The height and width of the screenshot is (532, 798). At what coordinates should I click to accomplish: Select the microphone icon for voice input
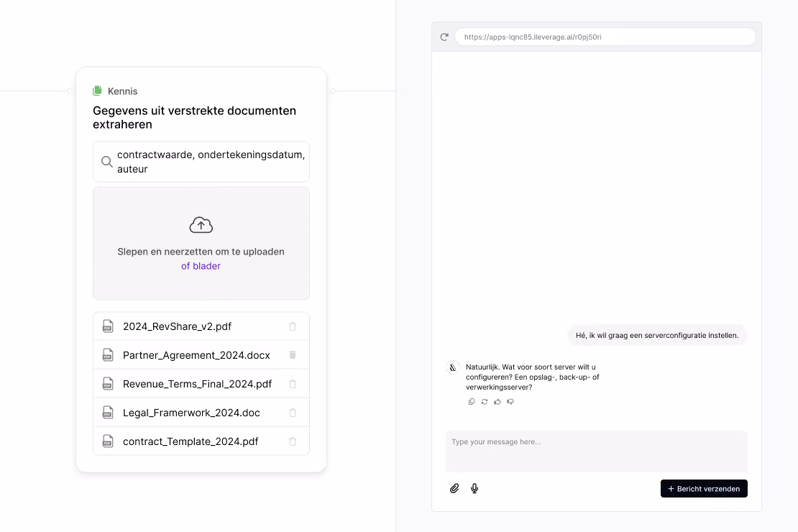click(x=474, y=488)
